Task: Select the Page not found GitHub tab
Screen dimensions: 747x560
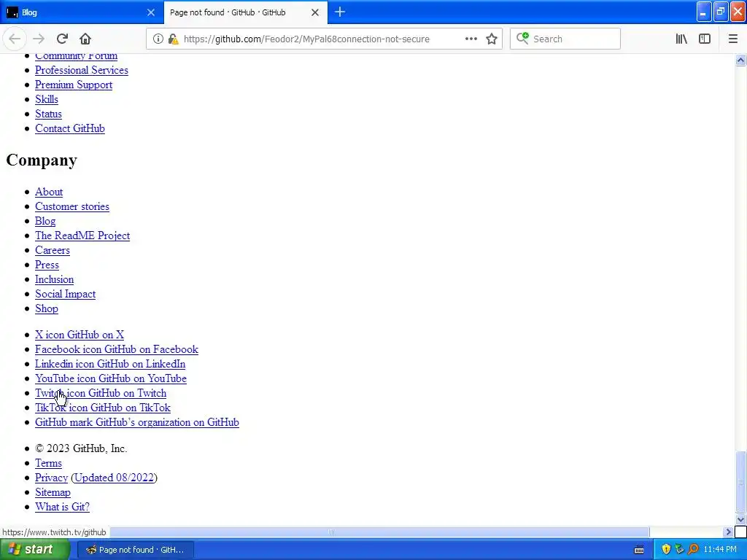Action: coord(245,12)
